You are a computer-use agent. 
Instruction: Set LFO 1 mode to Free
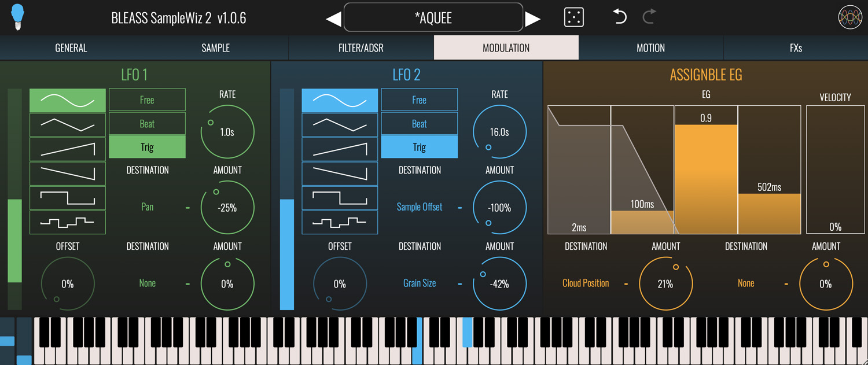[x=147, y=100]
